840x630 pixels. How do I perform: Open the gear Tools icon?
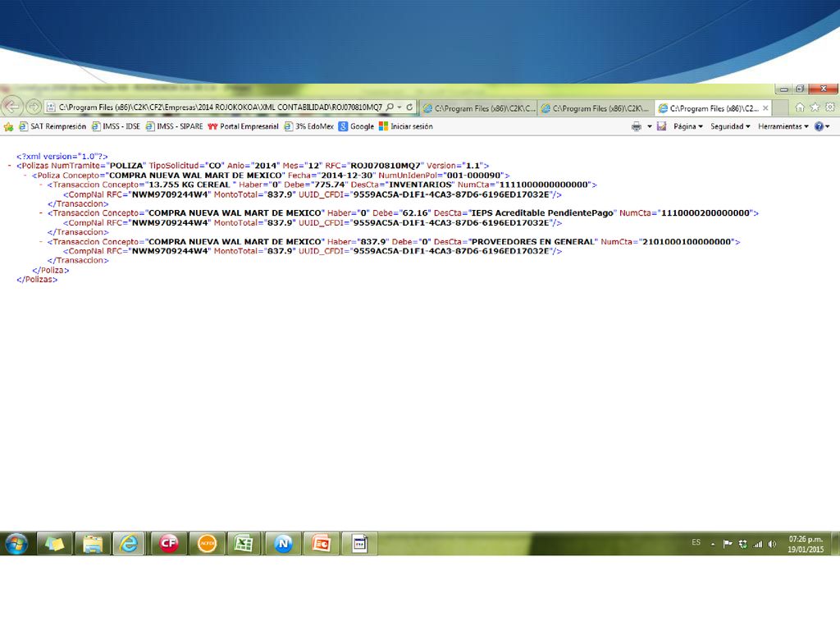pos(830,107)
